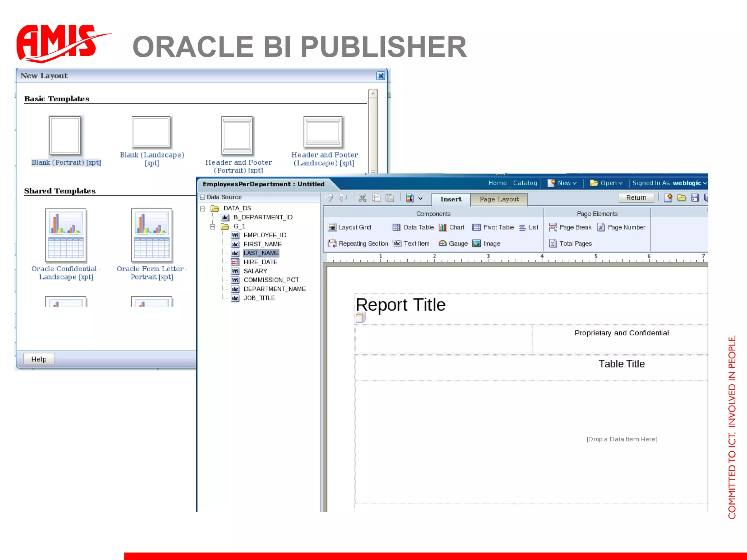Click the Drop a Data Item Here placeholder

[x=622, y=439]
